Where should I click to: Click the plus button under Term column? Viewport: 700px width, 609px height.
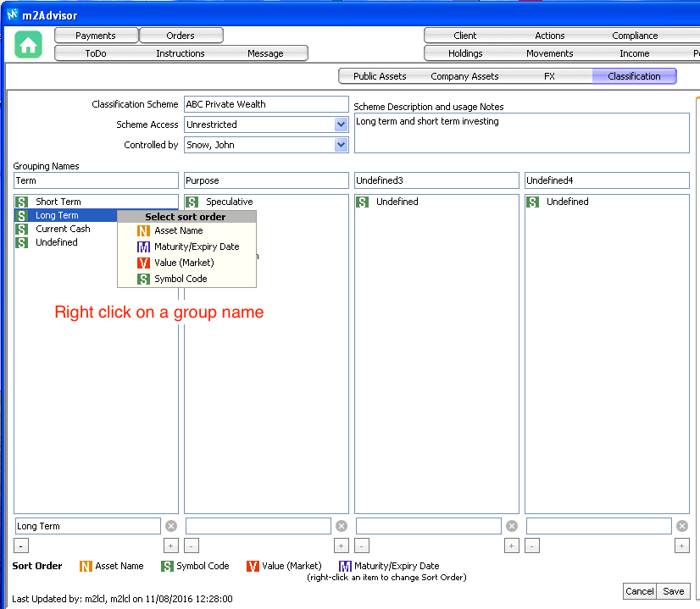[x=171, y=546]
